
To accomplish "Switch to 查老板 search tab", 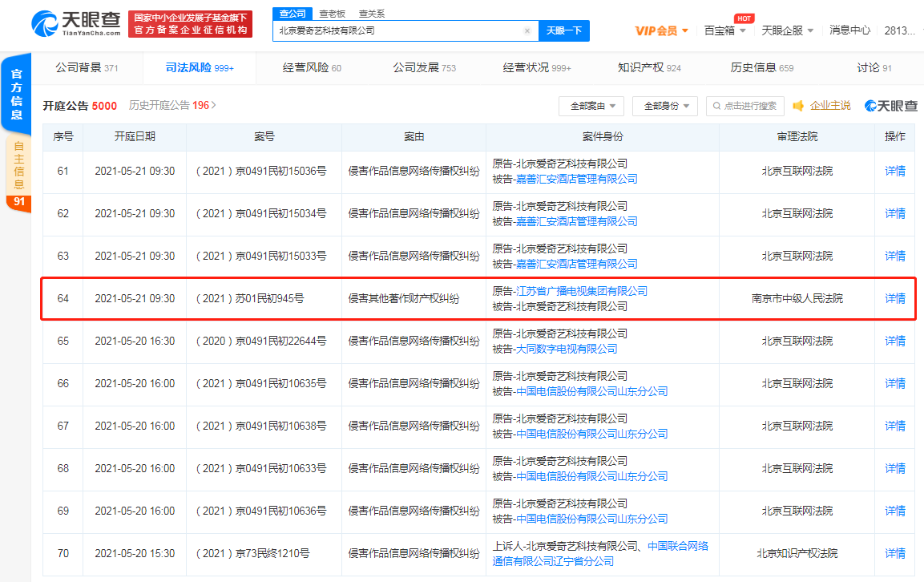I will tap(333, 14).
